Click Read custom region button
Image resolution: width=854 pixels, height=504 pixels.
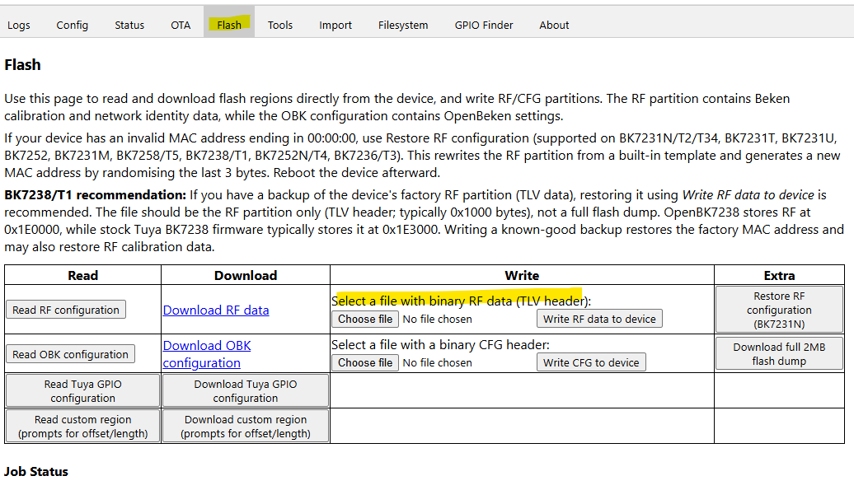(x=82, y=426)
